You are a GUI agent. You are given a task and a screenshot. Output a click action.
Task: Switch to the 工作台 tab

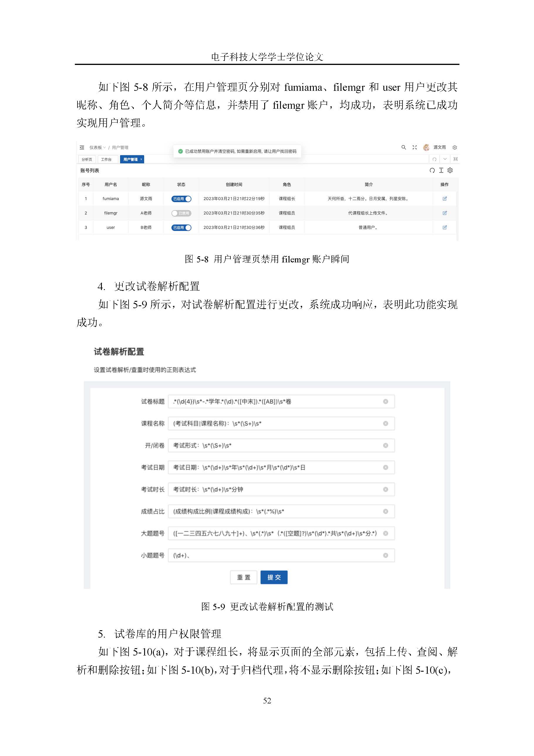click(106, 159)
